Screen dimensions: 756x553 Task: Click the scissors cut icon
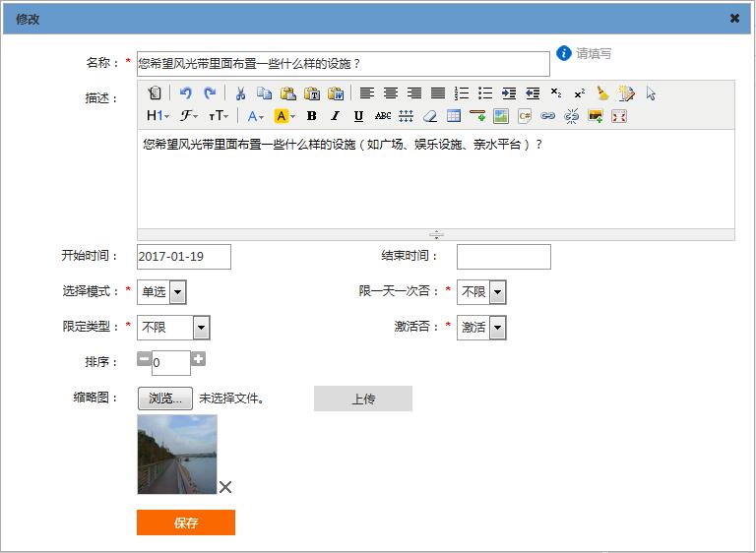(x=239, y=93)
